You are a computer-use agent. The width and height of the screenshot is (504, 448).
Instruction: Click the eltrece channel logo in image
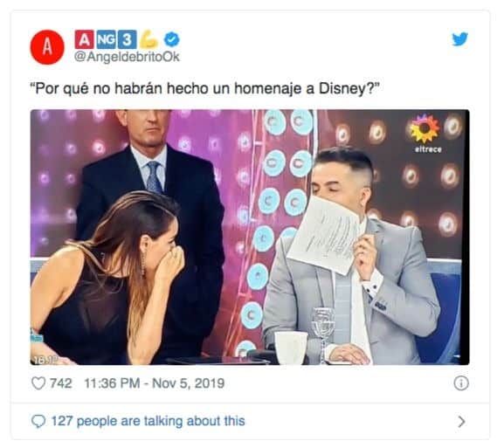click(x=426, y=134)
